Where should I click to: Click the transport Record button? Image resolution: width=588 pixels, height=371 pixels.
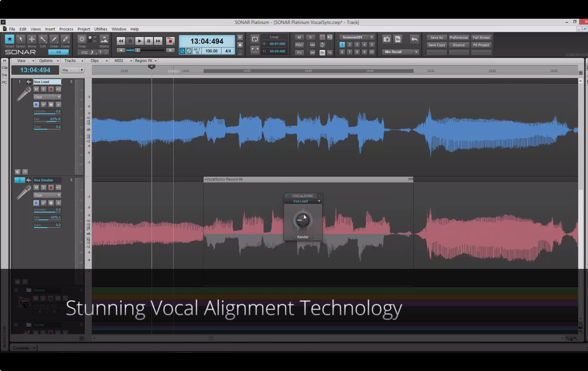170,41
